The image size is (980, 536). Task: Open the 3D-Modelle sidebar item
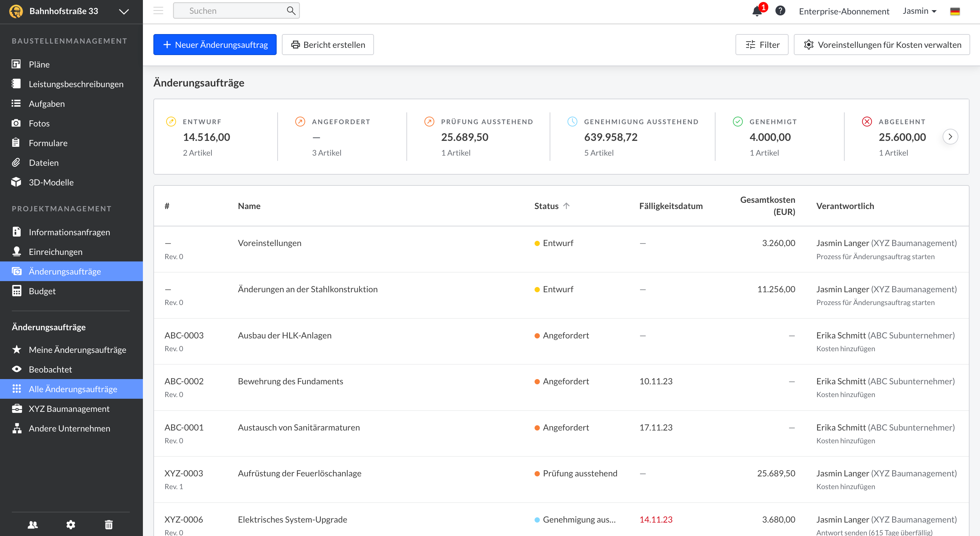click(x=51, y=182)
